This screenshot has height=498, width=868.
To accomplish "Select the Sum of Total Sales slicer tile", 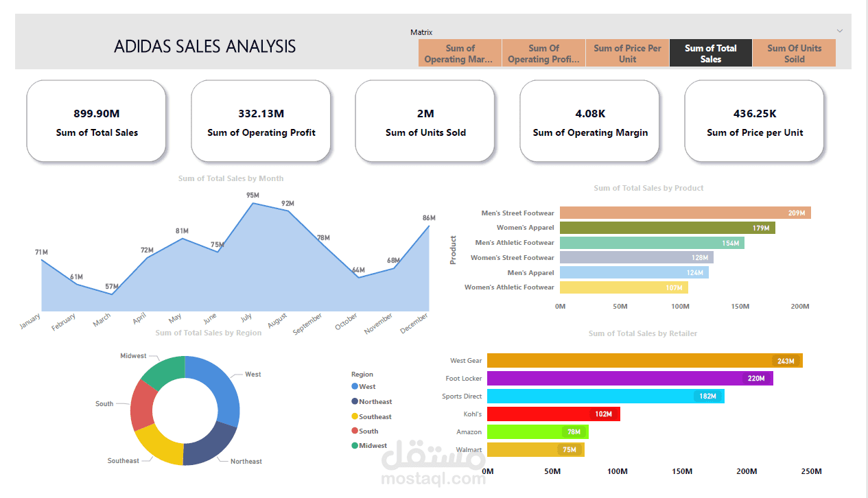I will [711, 54].
